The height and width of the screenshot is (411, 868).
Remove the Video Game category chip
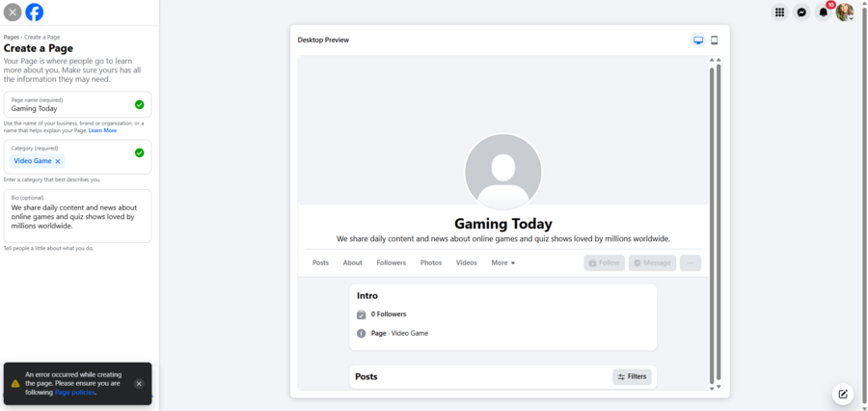58,161
